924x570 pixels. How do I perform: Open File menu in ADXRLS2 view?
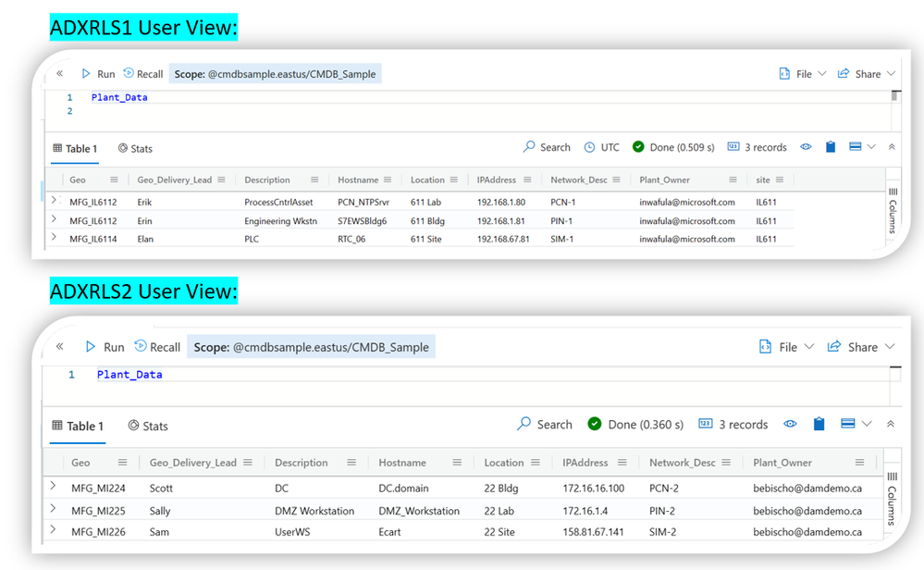pyautogui.click(x=787, y=347)
